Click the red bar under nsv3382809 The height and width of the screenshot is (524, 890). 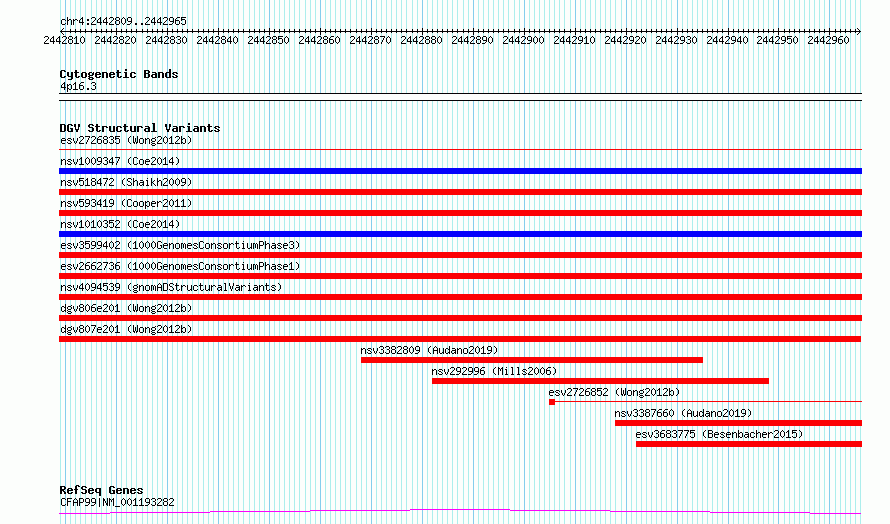click(532, 360)
